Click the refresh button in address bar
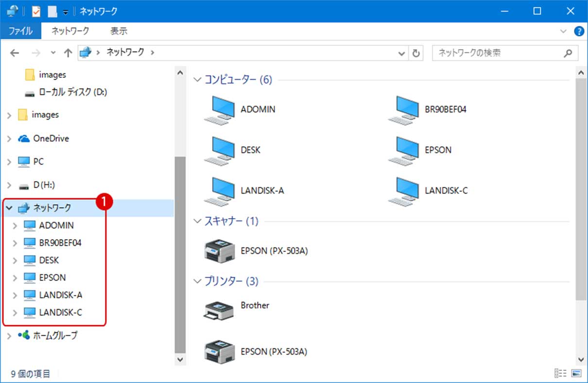This screenshot has width=588, height=383. click(416, 53)
